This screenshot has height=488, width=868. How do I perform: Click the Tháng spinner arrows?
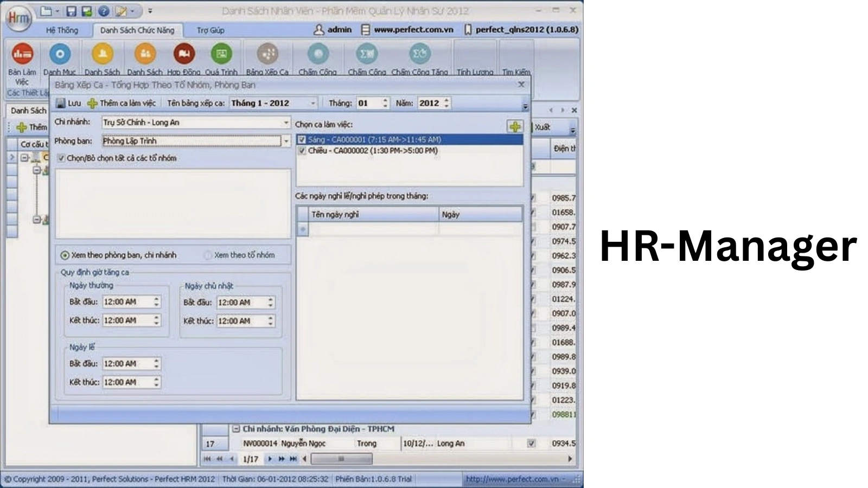click(385, 103)
